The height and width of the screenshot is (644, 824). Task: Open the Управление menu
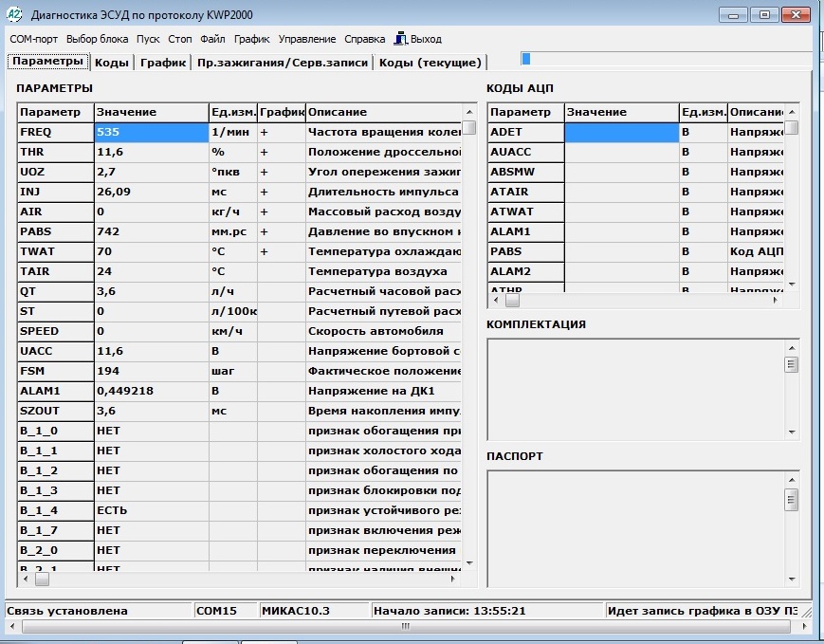pos(307,39)
